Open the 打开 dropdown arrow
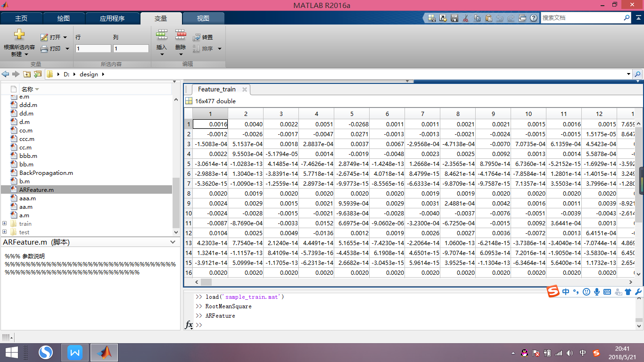 coord(65,37)
